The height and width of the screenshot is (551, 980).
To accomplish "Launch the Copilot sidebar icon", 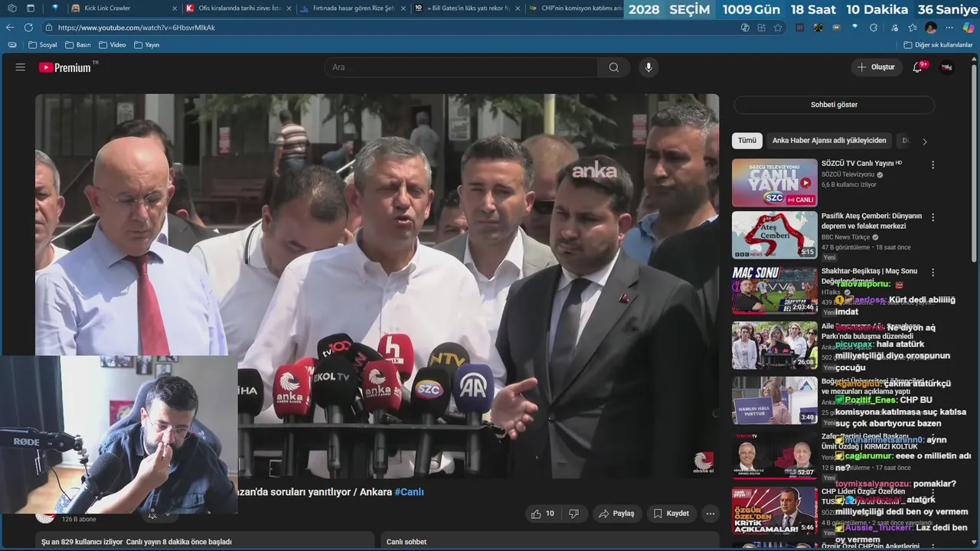I will tap(969, 28).
